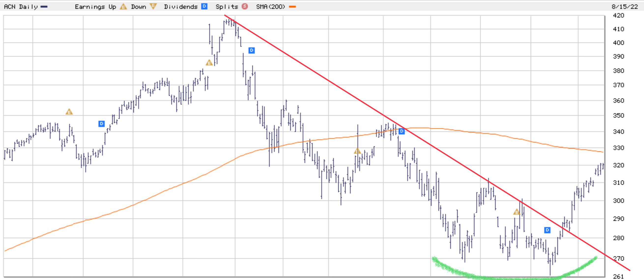This screenshot has height=280, width=644.
Task: Click the blue Dividends D legend icon
Action: [204, 6]
